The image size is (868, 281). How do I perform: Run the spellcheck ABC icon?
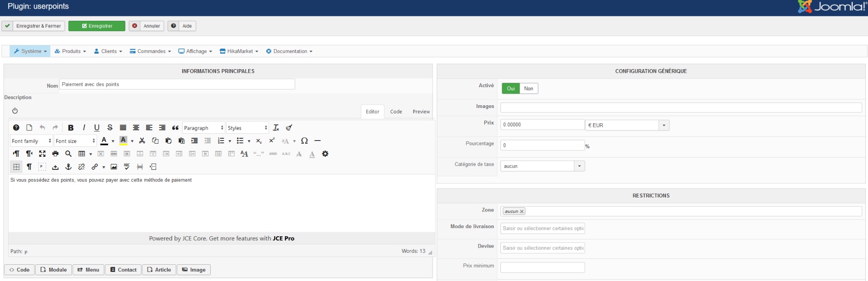click(x=127, y=167)
